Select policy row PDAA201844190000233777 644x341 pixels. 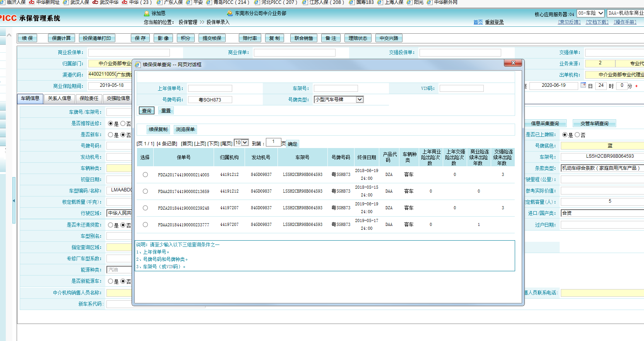(145, 225)
